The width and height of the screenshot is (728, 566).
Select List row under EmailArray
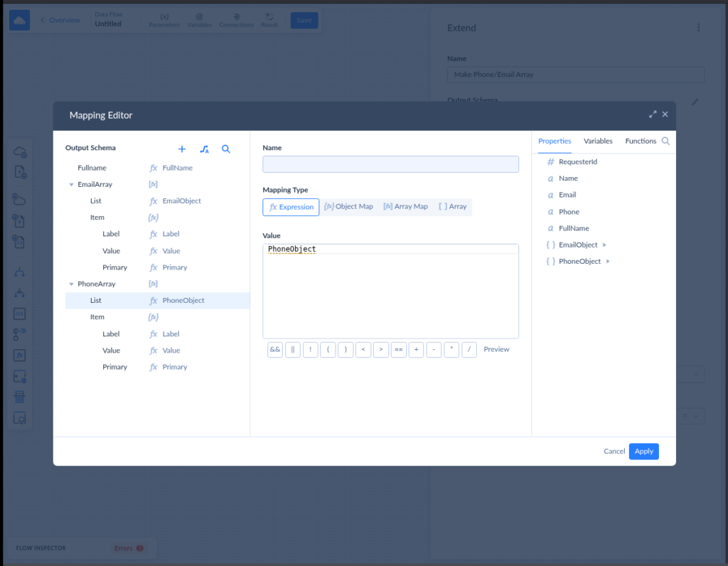(157, 201)
